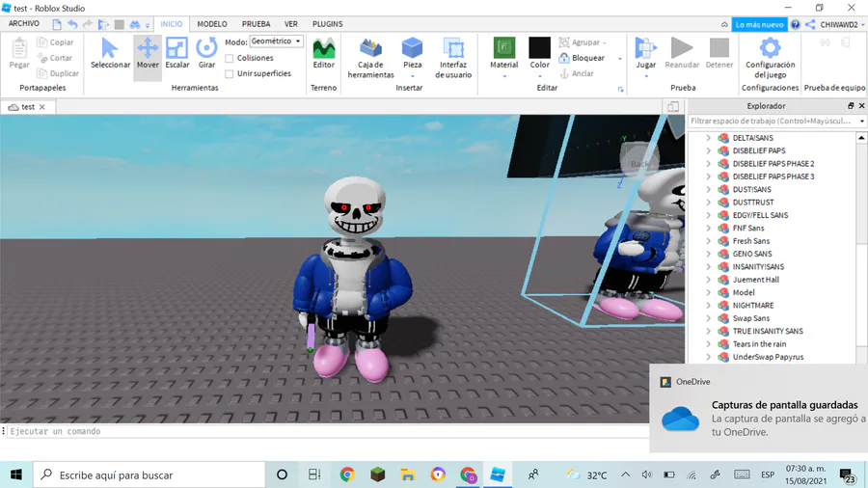Switch to the INICIO ribbon tab
This screenshot has width=868, height=488.
[x=171, y=24]
